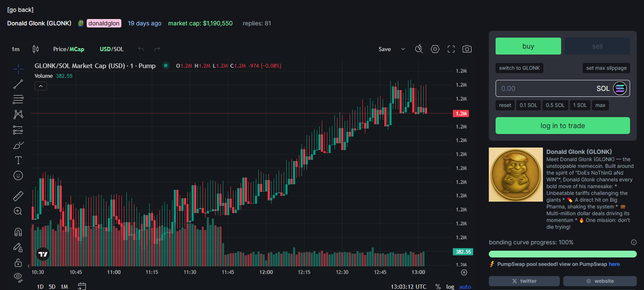Open the emoji icons tool

pos(18,175)
